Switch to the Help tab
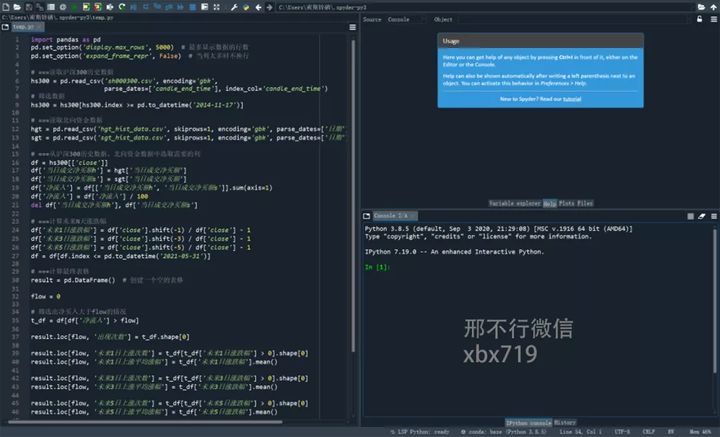Screen dimensions: 720x437 tap(550, 203)
